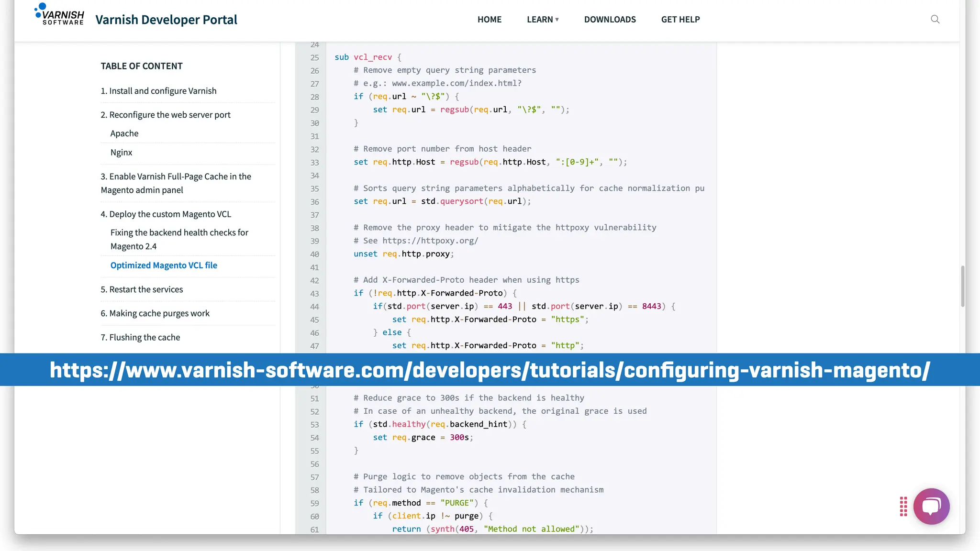980x551 pixels.
Task: Open '4. Deploy the custom Magento VCL'
Action: tap(166, 214)
